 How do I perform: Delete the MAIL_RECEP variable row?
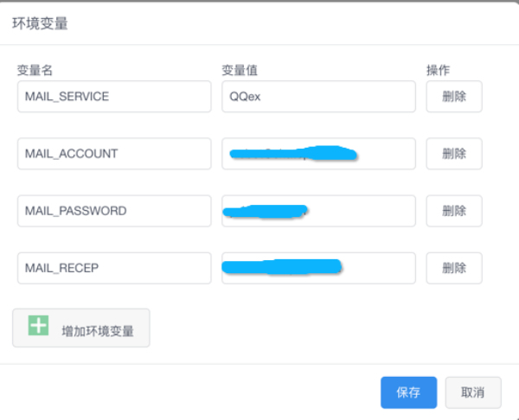[453, 268]
